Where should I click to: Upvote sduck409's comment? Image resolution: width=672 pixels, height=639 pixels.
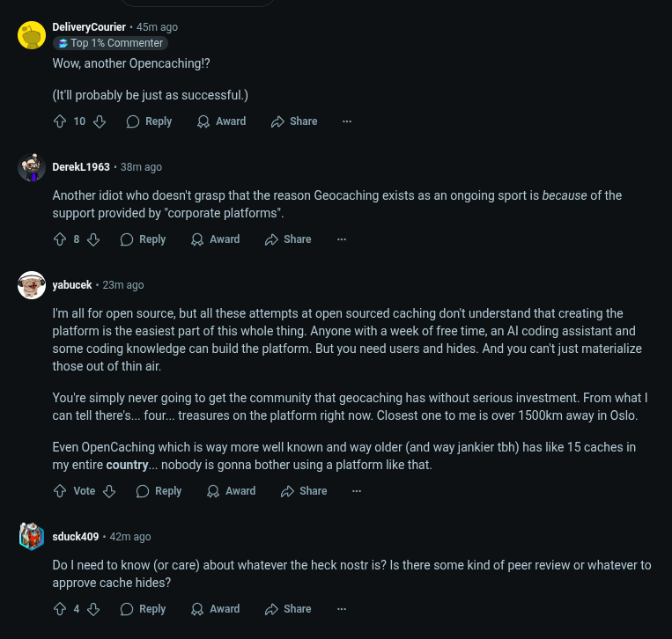[x=60, y=609]
